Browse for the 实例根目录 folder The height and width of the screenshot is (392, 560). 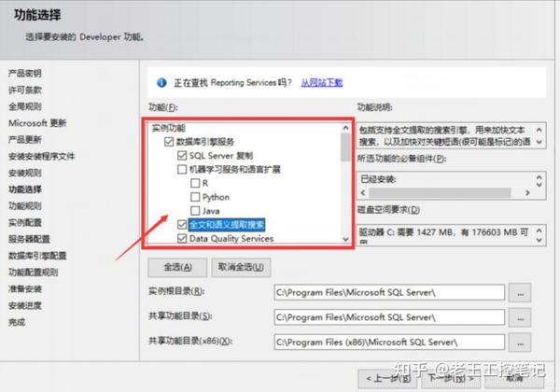click(x=520, y=293)
